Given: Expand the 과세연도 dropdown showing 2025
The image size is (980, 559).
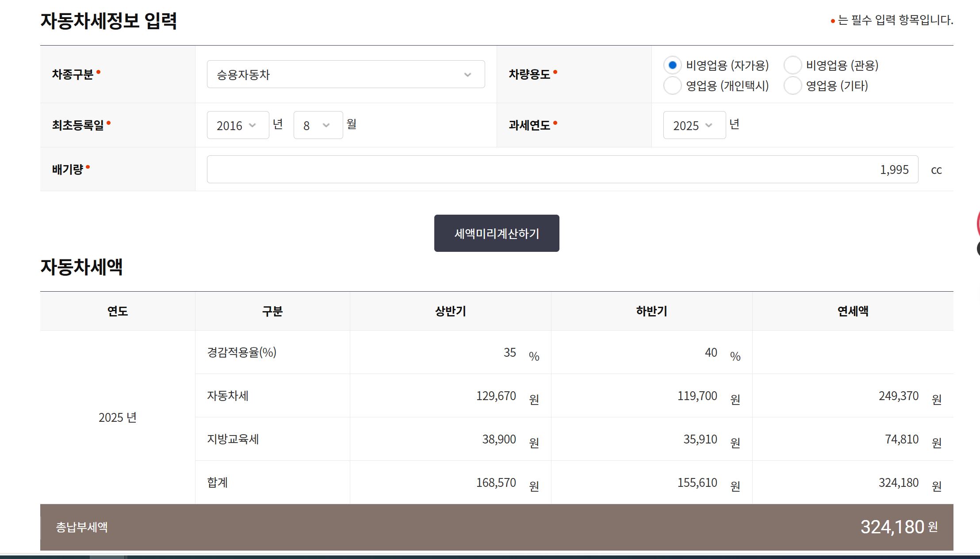Looking at the screenshot, I should [694, 125].
